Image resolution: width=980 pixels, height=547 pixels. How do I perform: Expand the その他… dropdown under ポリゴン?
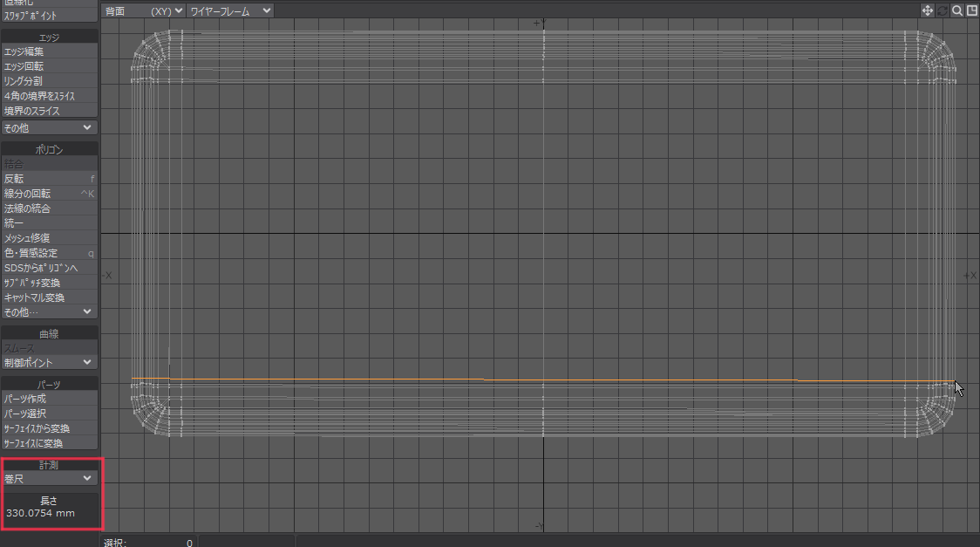50,312
